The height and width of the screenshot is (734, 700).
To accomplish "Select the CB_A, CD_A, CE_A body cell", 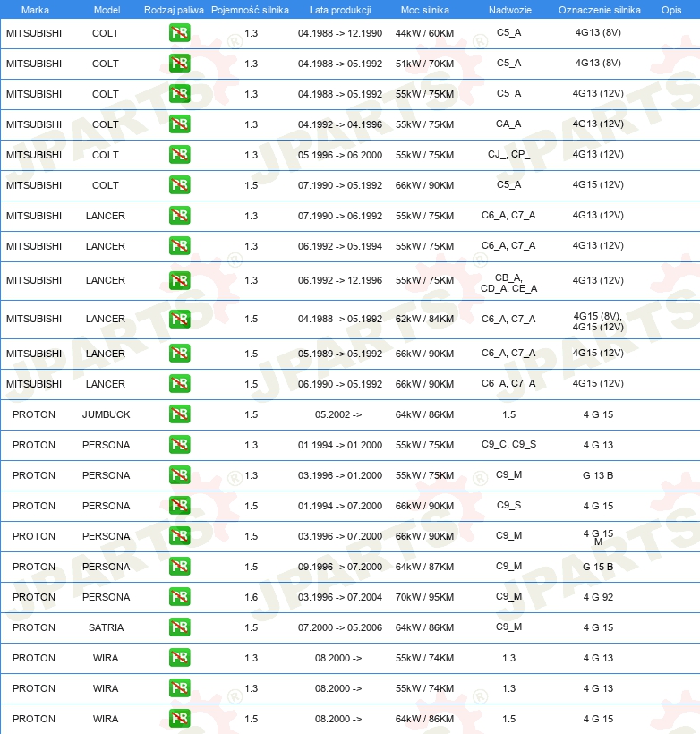I will coord(509,283).
